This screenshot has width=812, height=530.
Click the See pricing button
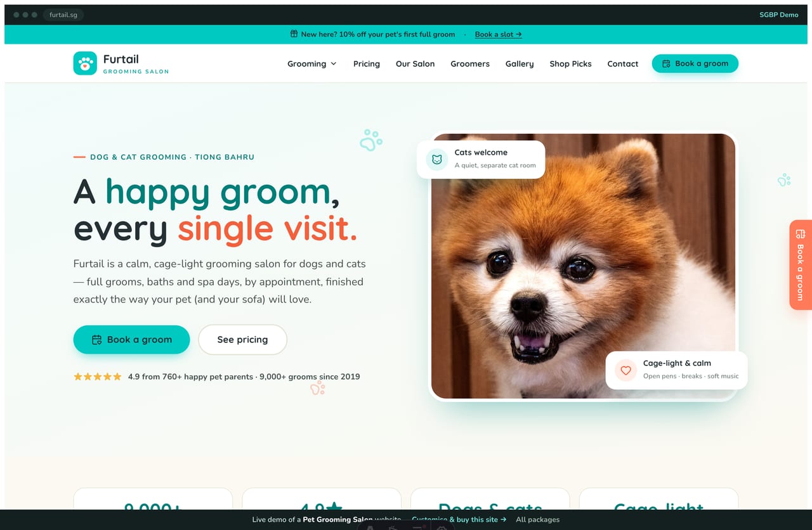(242, 340)
